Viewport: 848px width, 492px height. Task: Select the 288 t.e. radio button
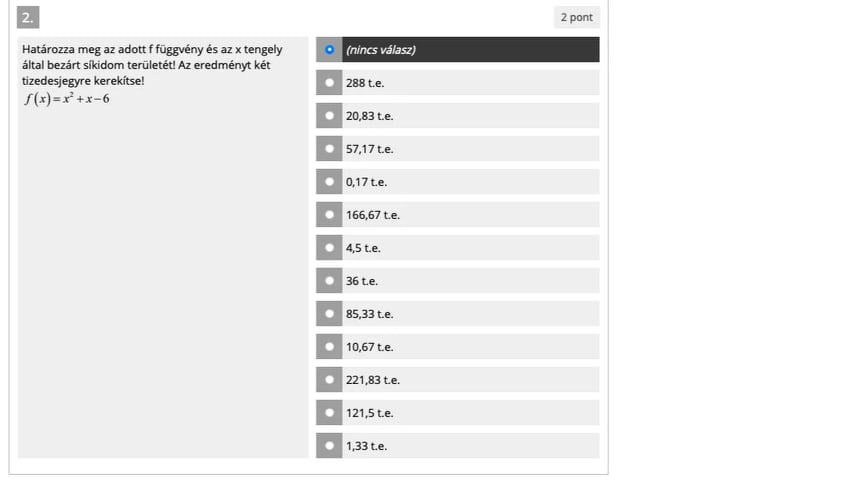pos(329,83)
